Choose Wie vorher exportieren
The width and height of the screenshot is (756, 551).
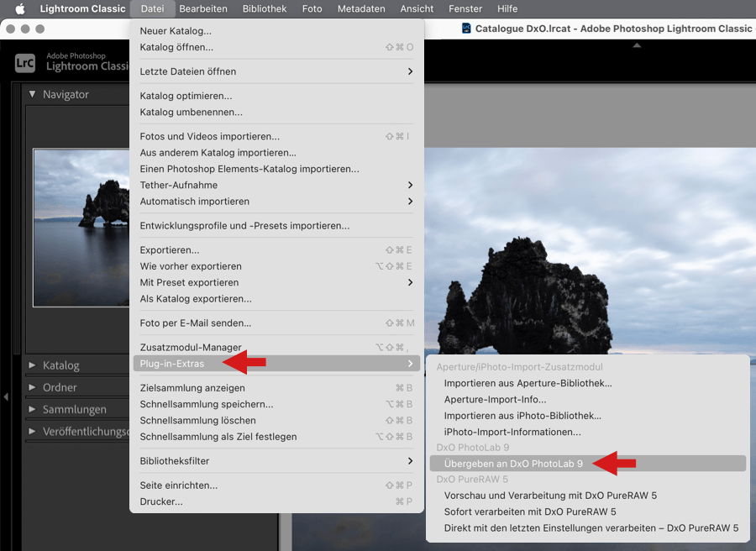[x=276, y=266]
